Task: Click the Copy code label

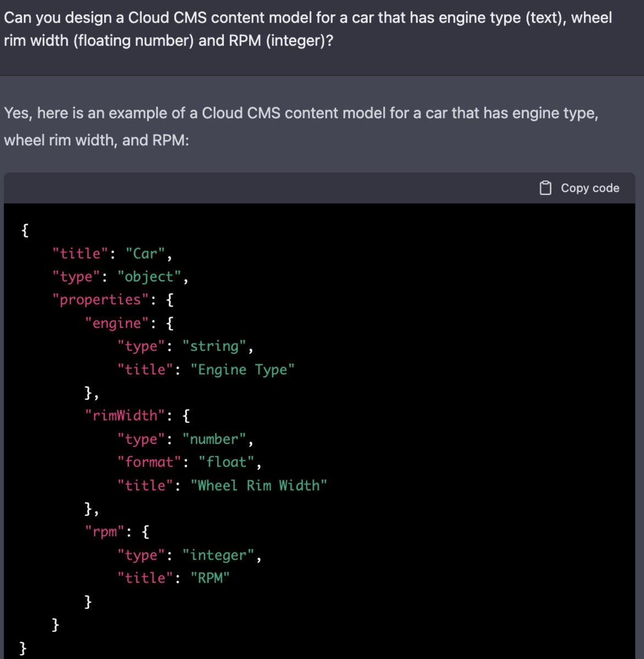Action: pyautogui.click(x=590, y=188)
